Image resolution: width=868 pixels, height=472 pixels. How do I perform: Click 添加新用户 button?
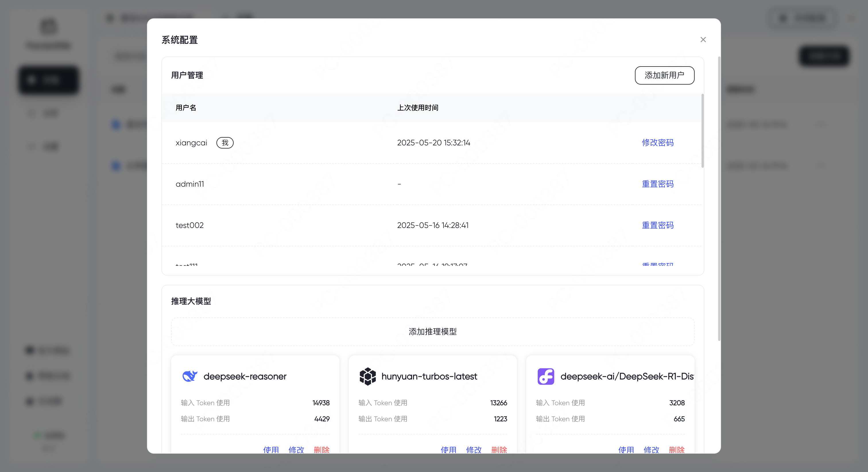(664, 75)
